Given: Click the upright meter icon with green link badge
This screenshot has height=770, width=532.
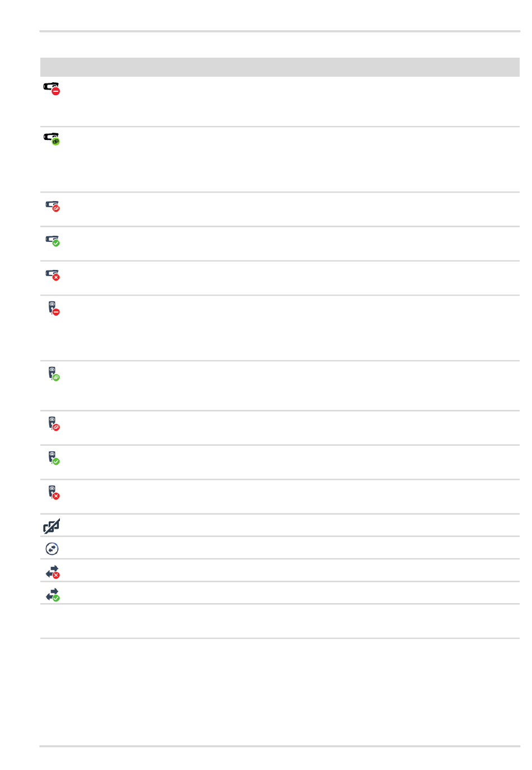Looking at the screenshot, I should coord(54,374).
